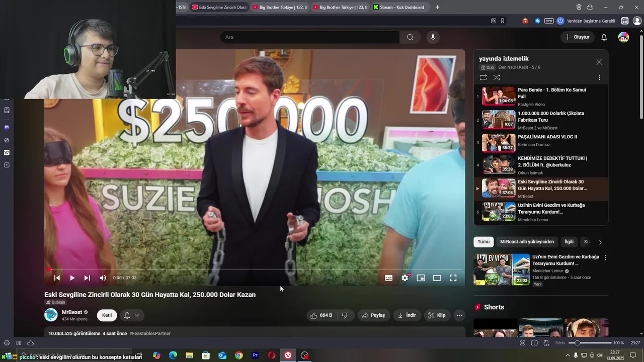Close the yayında izlemelik playlist panel

[x=599, y=62]
